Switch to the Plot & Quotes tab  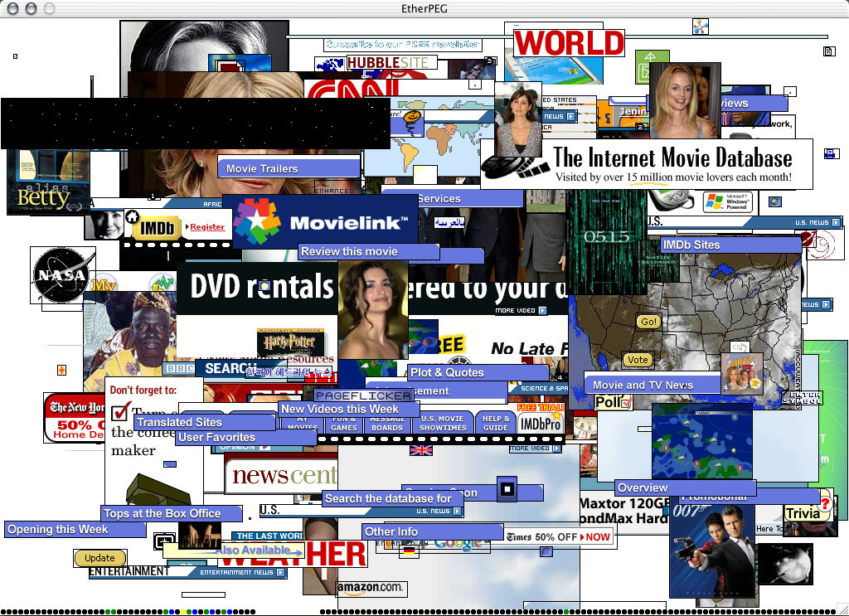478,372
